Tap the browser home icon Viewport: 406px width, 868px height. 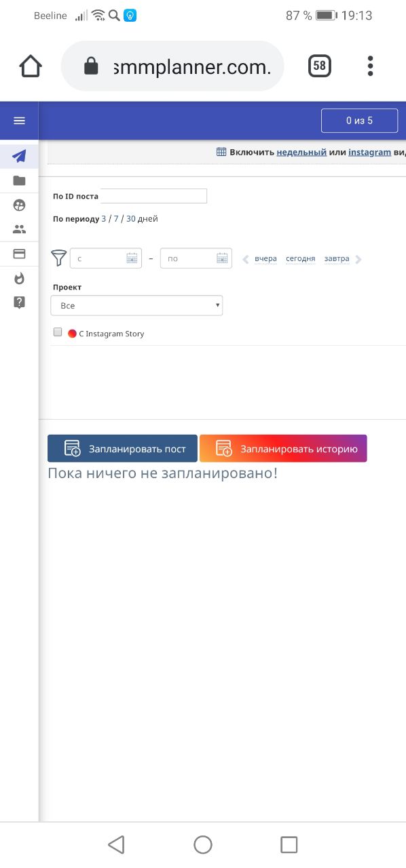click(x=31, y=66)
